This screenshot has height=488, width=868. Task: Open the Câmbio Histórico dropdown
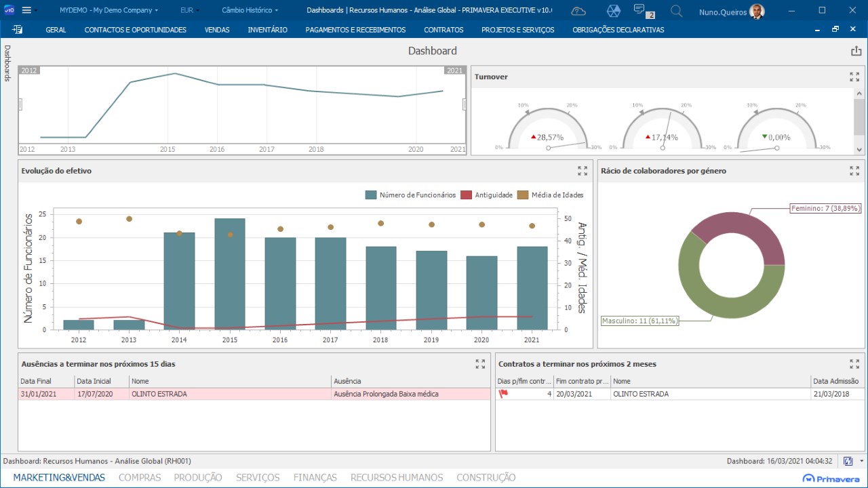tap(250, 10)
